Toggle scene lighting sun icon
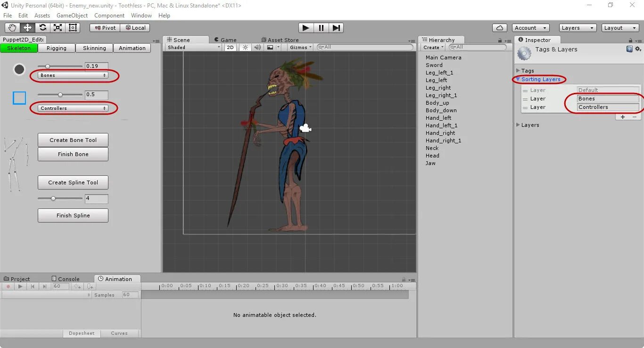 point(245,47)
